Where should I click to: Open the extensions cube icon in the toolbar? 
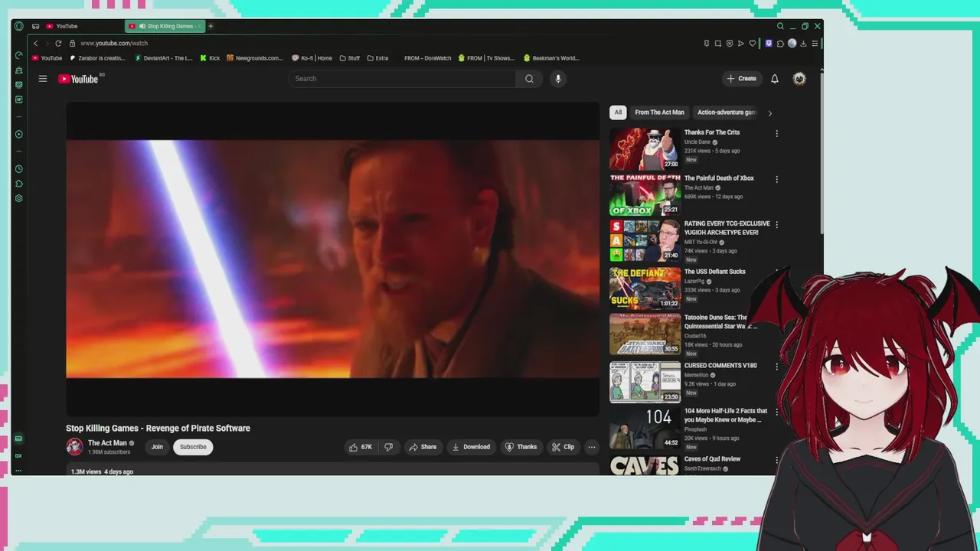point(780,44)
